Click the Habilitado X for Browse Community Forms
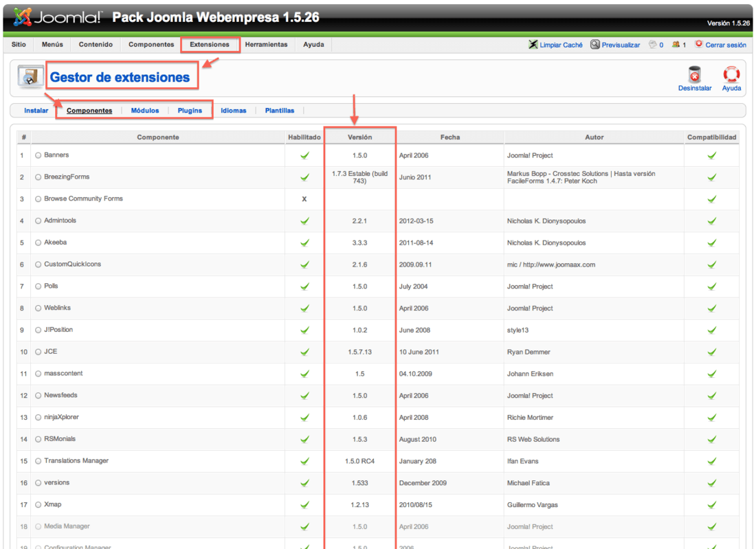Image resolution: width=756 pixels, height=549 pixels. click(x=304, y=199)
